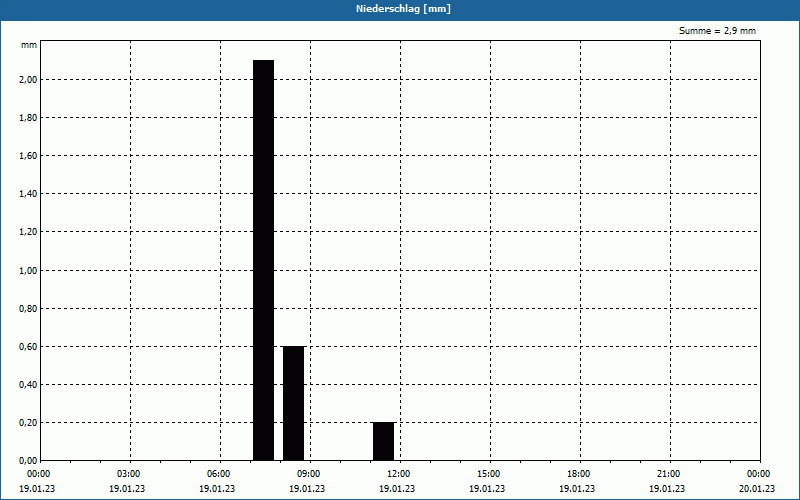Viewport: 800px width, 500px height.
Task: Click the 2,00 y-axis value
Action: (28, 80)
